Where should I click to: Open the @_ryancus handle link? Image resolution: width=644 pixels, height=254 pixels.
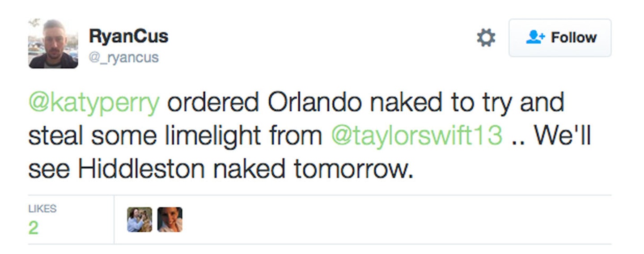click(124, 57)
